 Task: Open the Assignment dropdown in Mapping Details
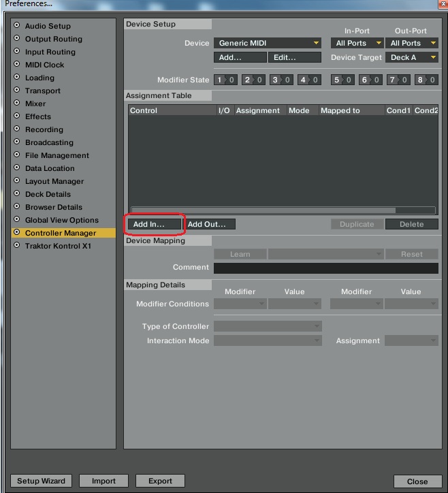tap(411, 340)
